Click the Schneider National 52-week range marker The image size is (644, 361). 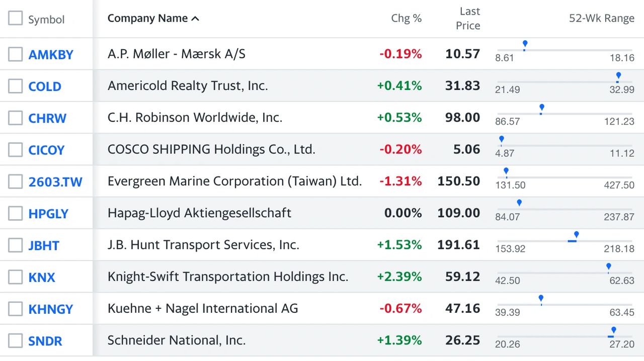click(613, 331)
